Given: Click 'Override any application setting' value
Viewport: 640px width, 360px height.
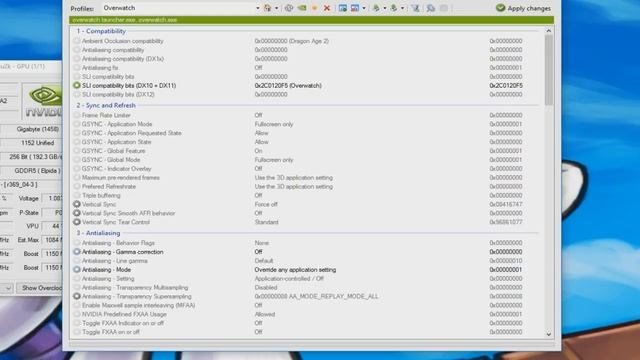Looking at the screenshot, I should tap(296, 269).
